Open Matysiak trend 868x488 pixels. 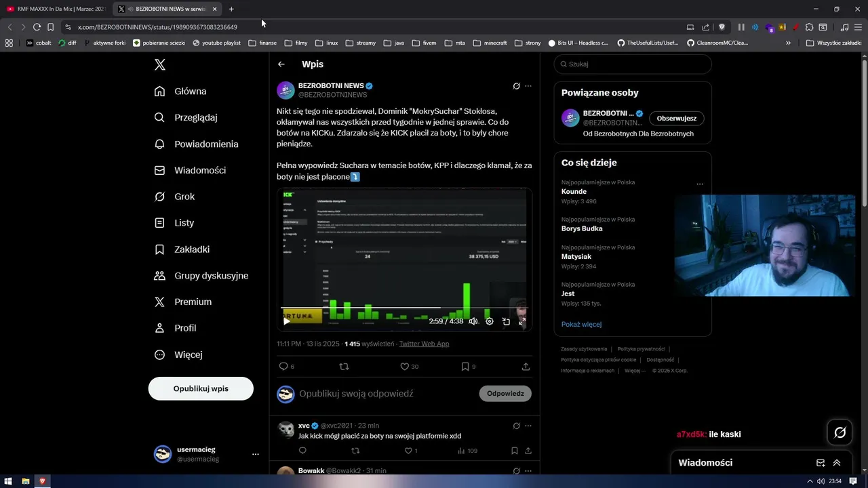[576, 257]
